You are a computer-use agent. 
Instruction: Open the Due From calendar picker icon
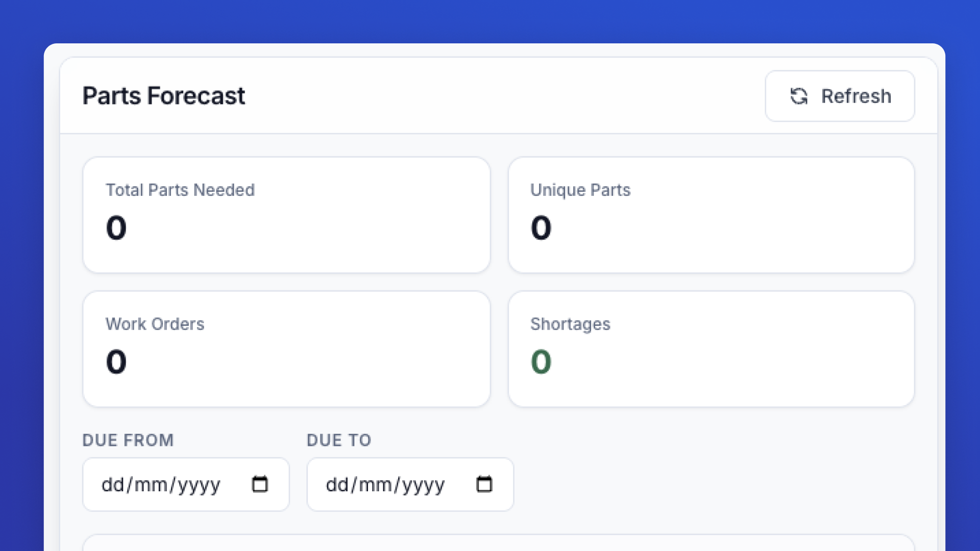pyautogui.click(x=260, y=485)
